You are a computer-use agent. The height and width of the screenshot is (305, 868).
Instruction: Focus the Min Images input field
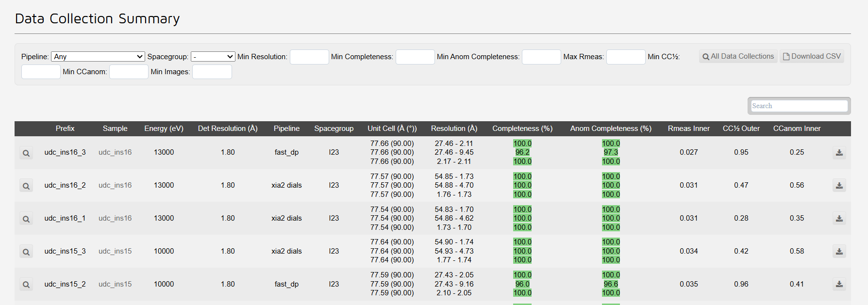tap(212, 72)
